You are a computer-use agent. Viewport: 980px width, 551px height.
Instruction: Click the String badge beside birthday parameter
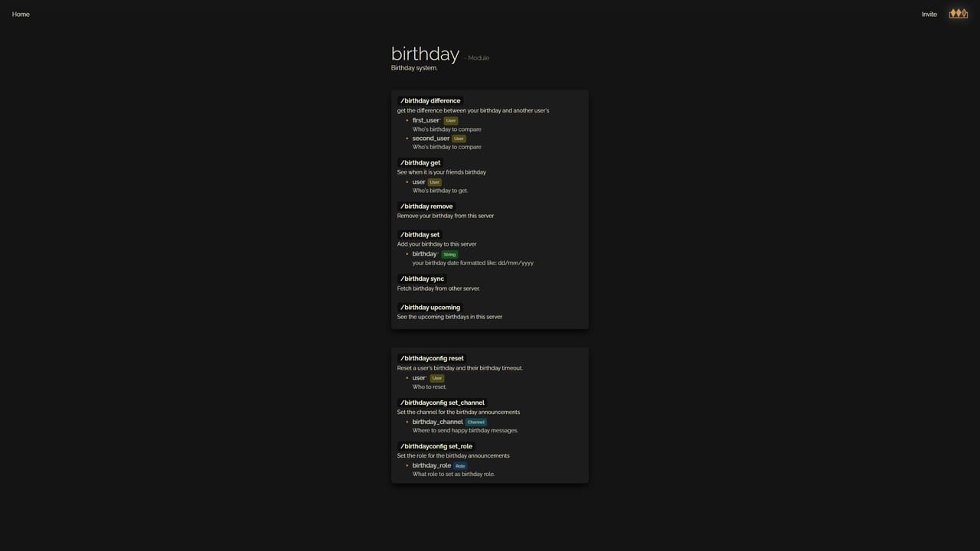tap(449, 254)
